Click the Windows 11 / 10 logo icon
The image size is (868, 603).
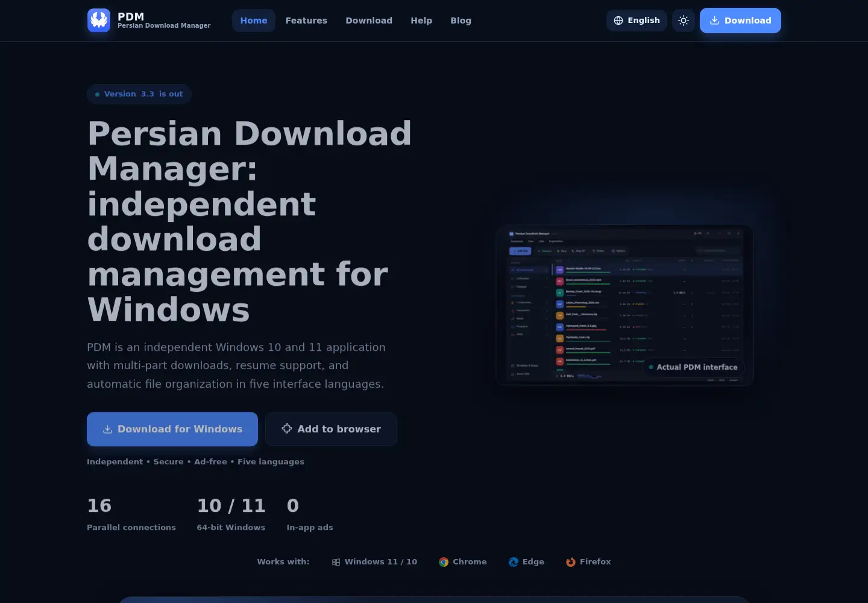(336, 562)
